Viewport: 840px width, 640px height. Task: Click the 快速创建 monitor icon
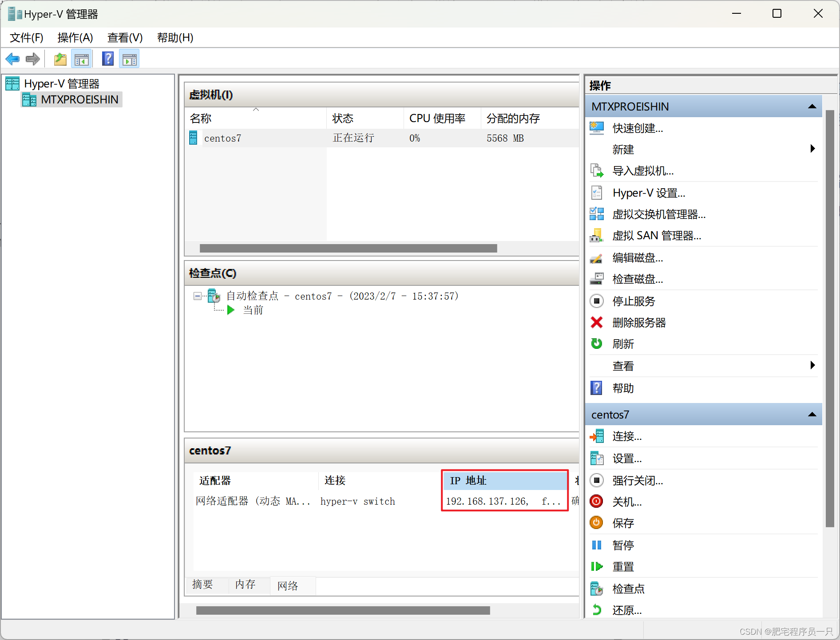(597, 128)
